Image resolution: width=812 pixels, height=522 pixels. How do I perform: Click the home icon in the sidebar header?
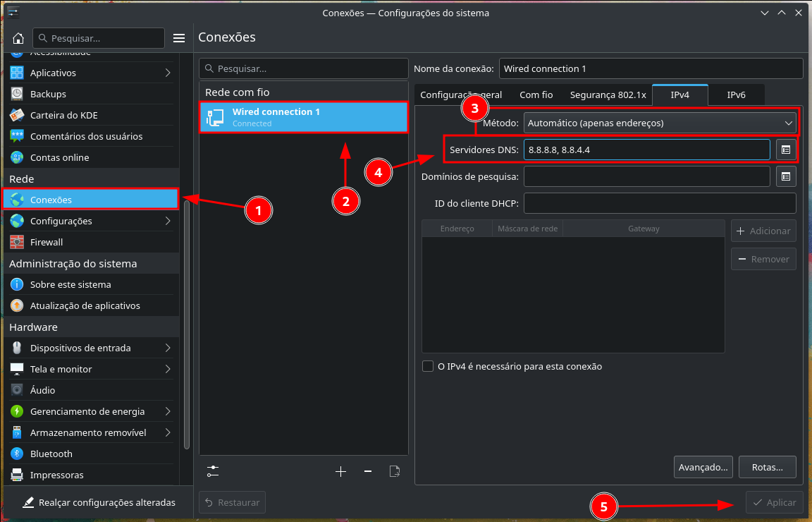click(18, 38)
